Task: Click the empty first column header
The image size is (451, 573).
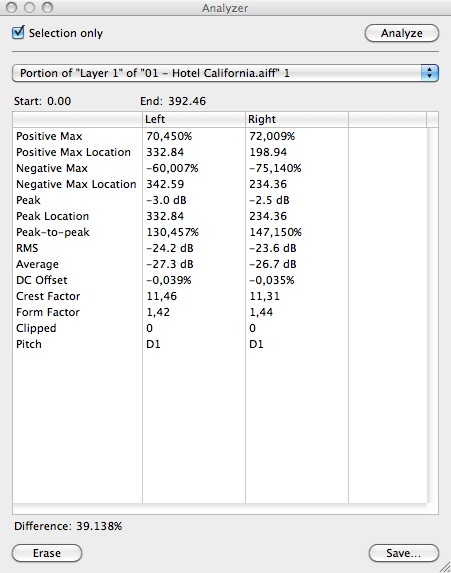Action: point(77,119)
